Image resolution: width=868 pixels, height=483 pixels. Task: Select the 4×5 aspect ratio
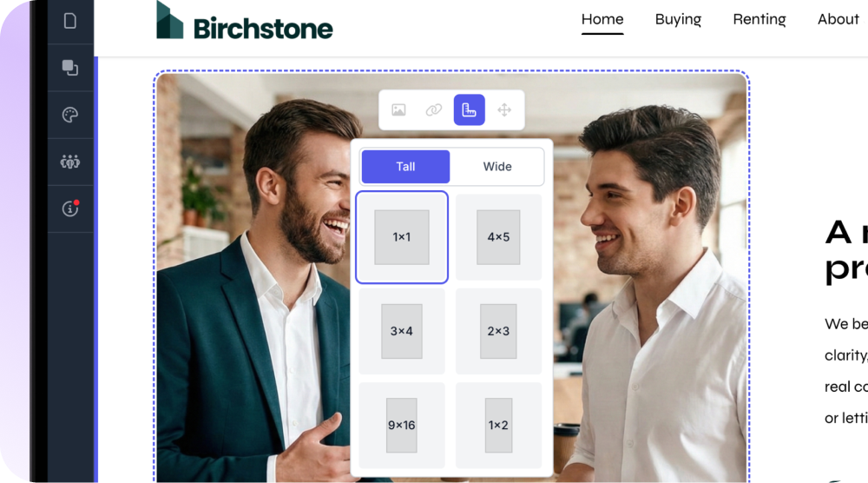pyautogui.click(x=499, y=237)
